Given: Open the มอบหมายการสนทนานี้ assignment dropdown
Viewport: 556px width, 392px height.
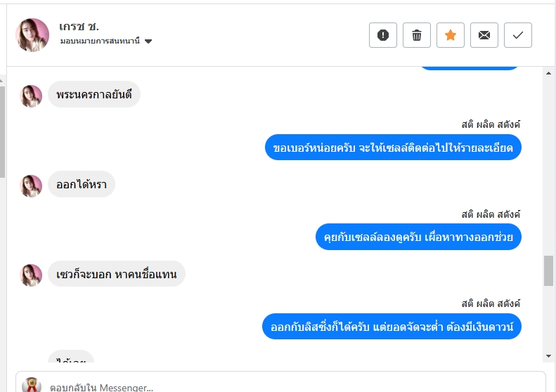Looking at the screenshot, I should click(106, 41).
